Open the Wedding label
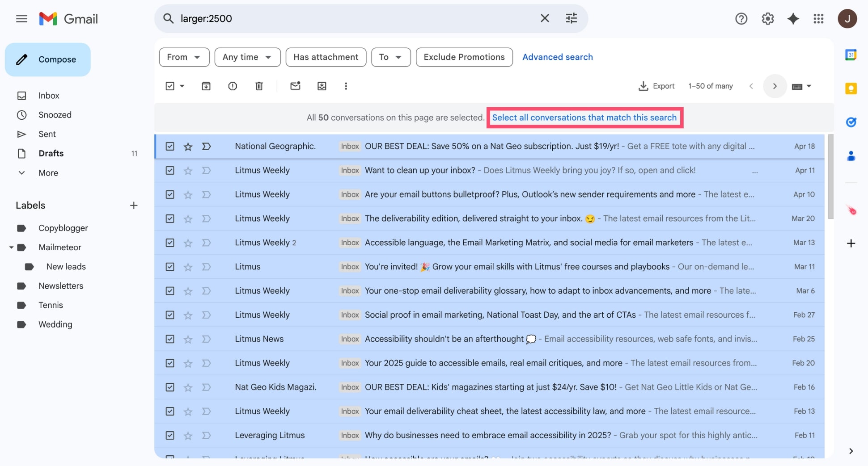This screenshot has height=466, width=868. click(55, 324)
